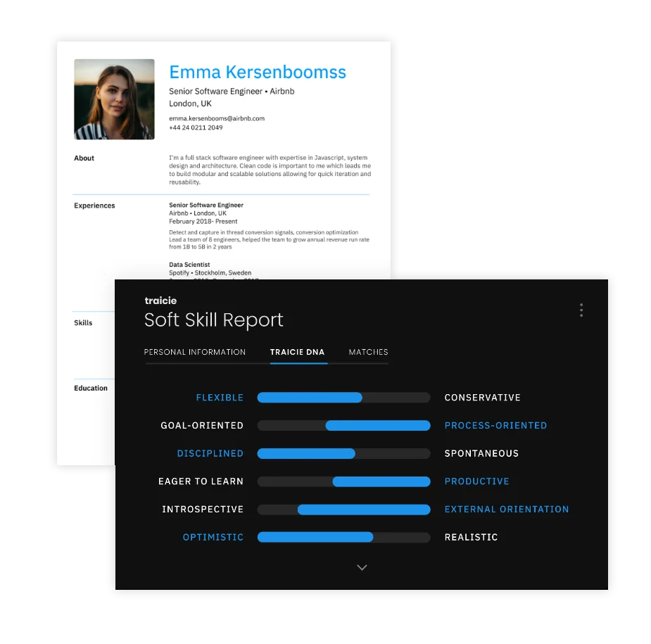Screen dimensions: 651x644
Task: Click the Optimistic–Realistic trait bar
Action: click(x=343, y=537)
